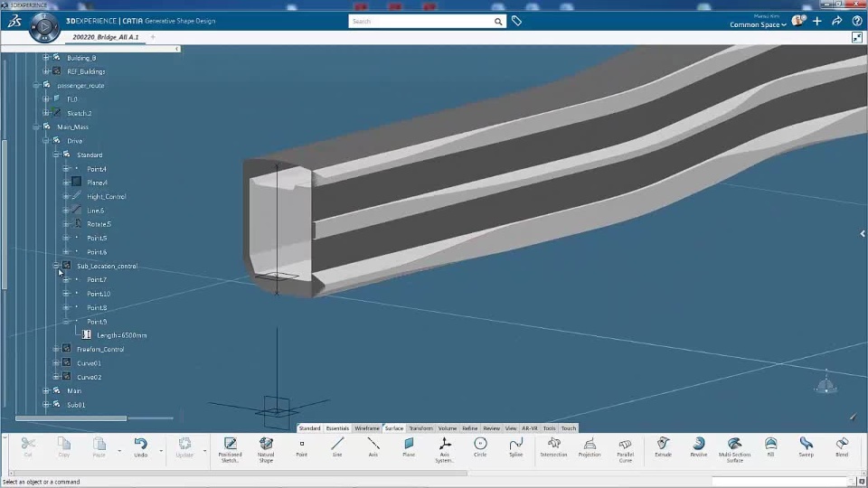Click the user profile avatar
The width and height of the screenshot is (868, 488).
coord(798,21)
